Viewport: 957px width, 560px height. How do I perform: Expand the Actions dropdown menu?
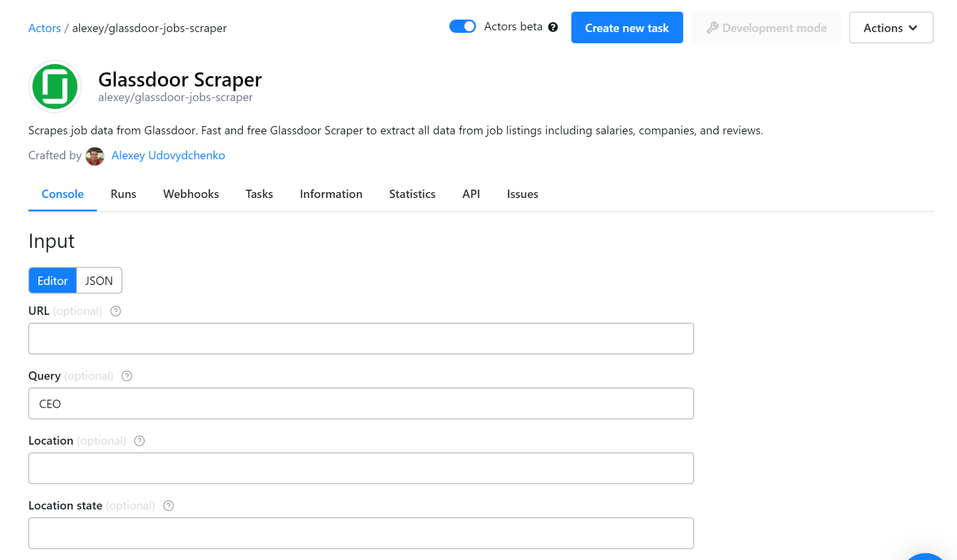(891, 28)
